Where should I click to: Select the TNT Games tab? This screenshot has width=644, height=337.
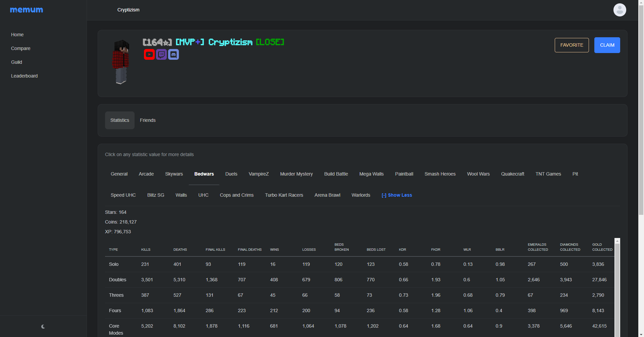[x=548, y=174]
